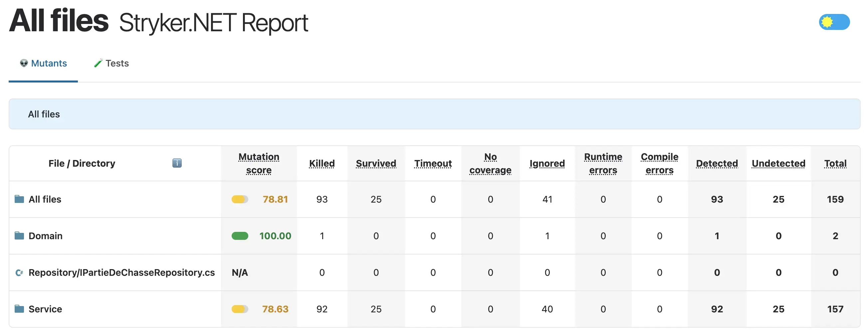868x334 pixels.
Task: Click the alien icon beside Mutants
Action: point(24,63)
